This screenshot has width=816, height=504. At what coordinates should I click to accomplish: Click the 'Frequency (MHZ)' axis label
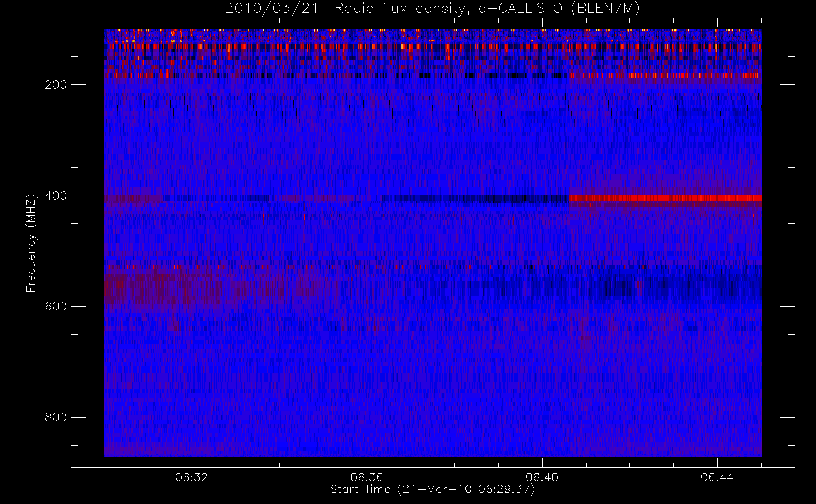point(31,243)
